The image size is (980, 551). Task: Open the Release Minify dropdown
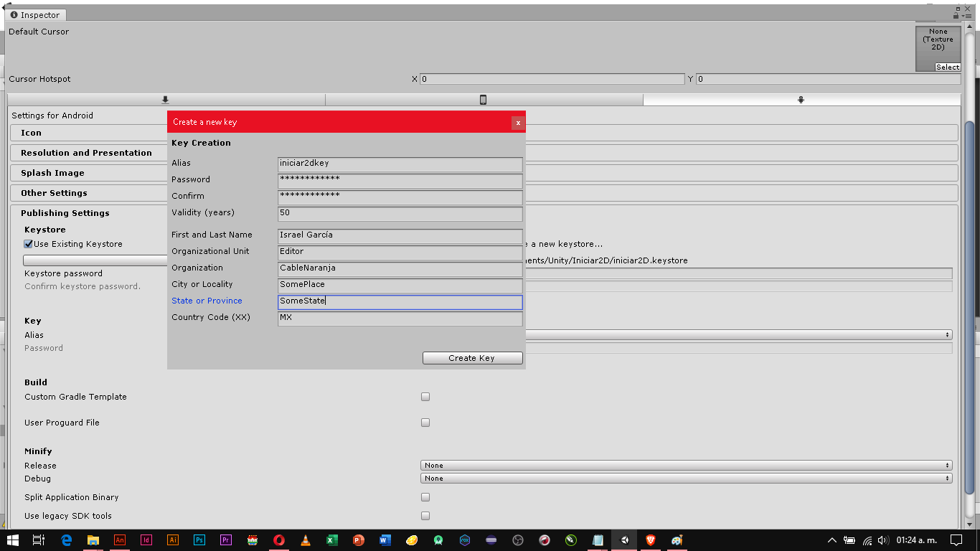pyautogui.click(x=685, y=465)
